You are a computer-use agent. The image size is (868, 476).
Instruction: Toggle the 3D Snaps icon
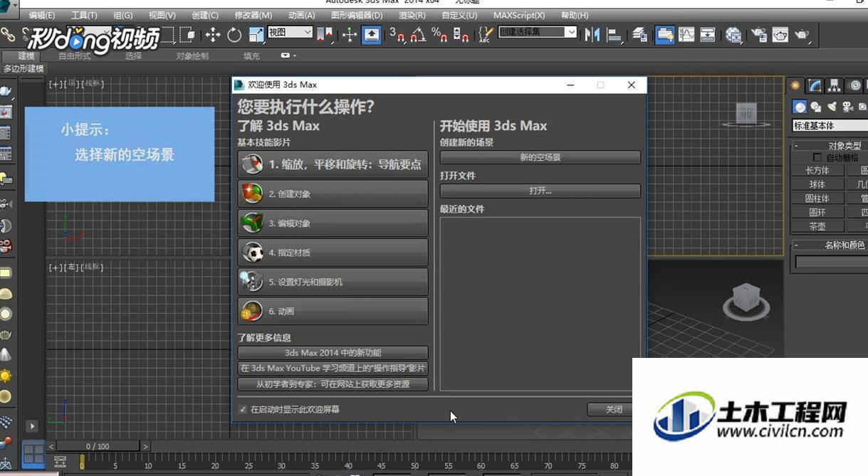(x=397, y=35)
